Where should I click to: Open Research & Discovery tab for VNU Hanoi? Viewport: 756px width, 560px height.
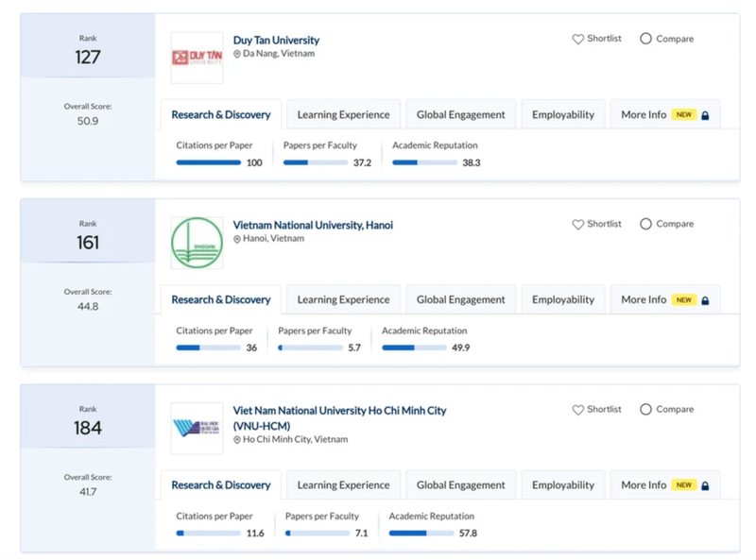click(221, 299)
